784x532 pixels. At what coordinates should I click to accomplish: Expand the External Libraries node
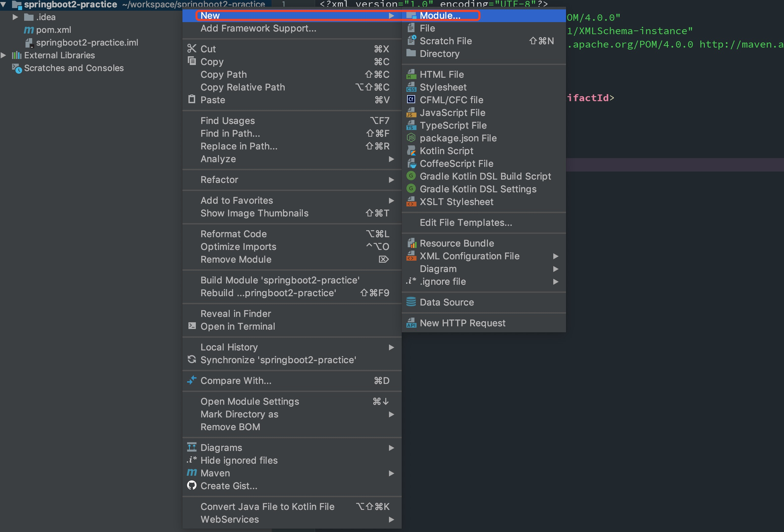[x=3, y=55]
